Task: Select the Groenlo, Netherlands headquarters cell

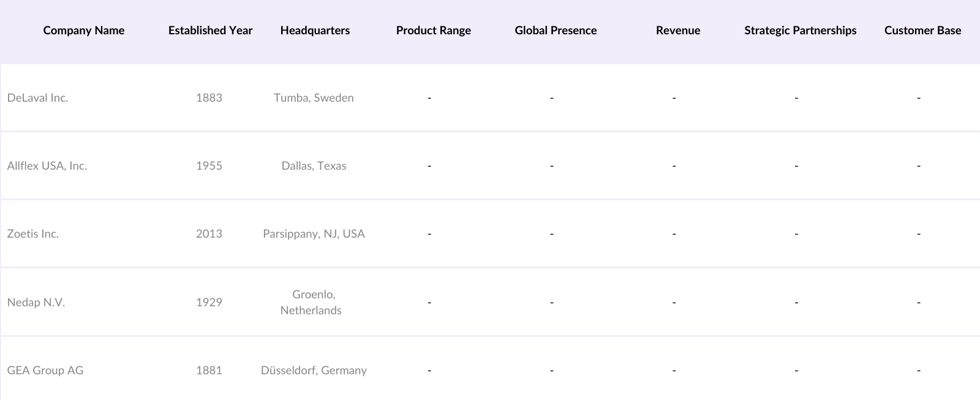Action: (x=311, y=303)
